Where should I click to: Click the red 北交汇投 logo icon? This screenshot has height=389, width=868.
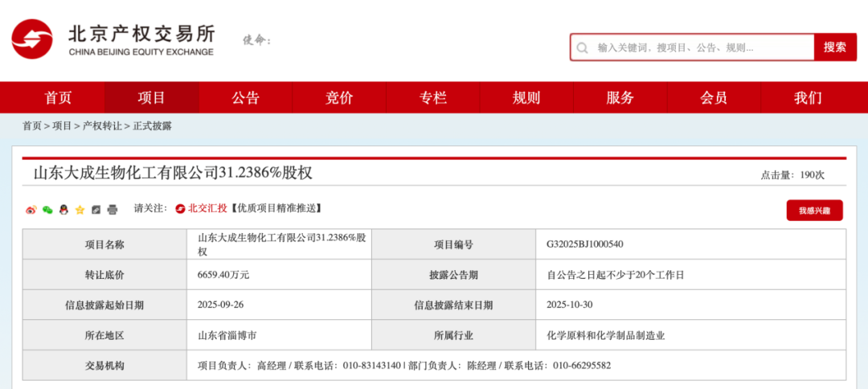[180, 209]
